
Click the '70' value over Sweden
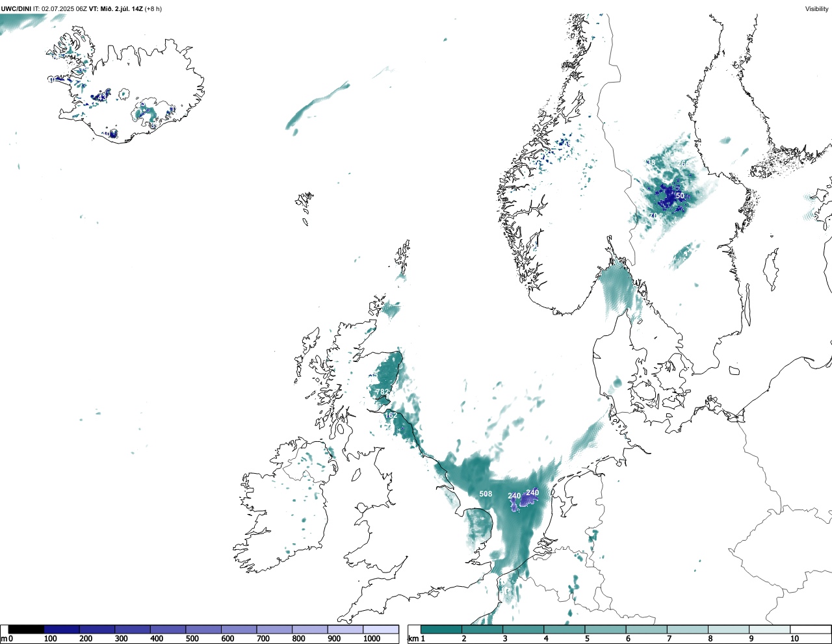click(x=653, y=215)
